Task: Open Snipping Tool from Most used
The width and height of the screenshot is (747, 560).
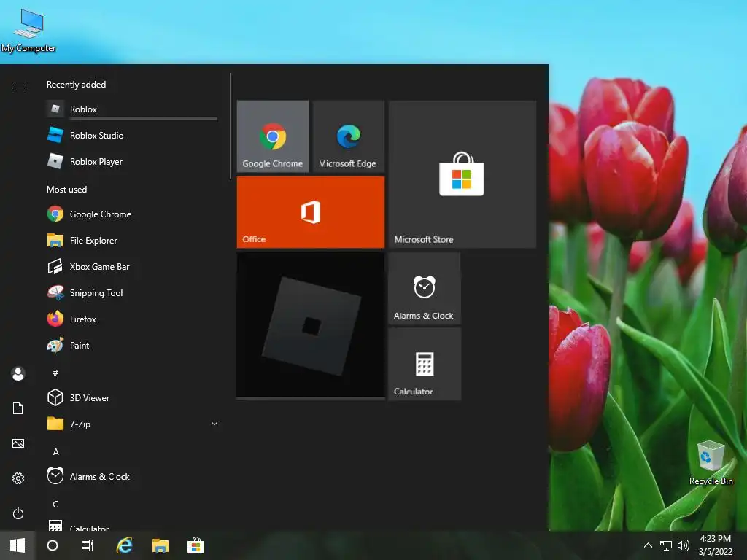Action: (x=131, y=293)
